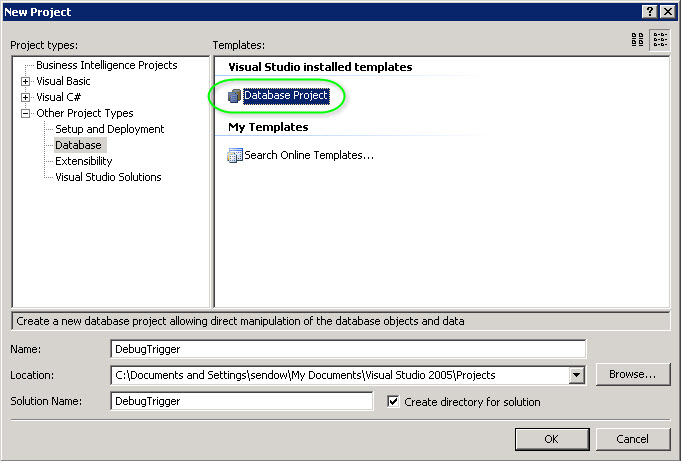Click the OK button
This screenshot has width=681, height=461.
552,439
